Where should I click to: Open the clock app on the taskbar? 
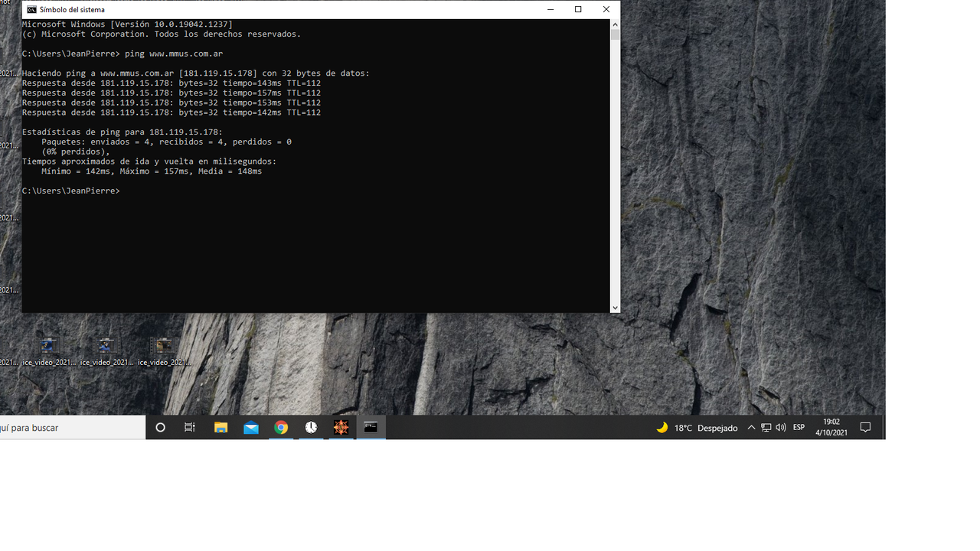click(x=311, y=428)
